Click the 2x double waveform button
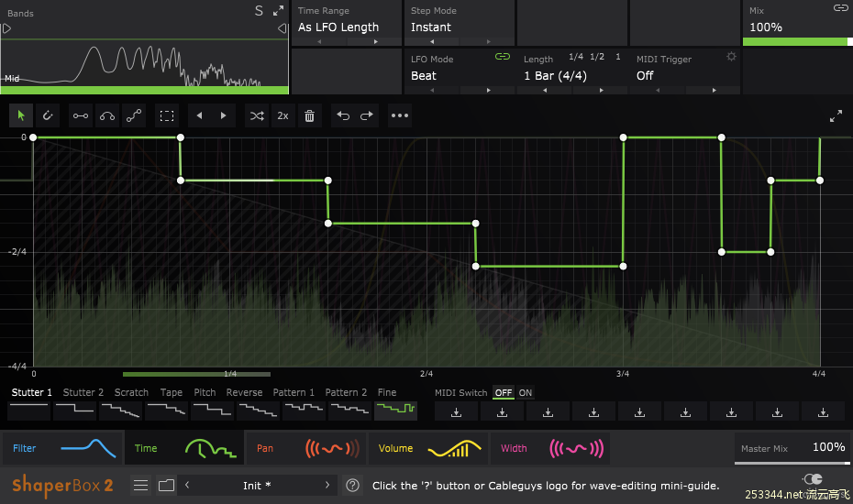Screen dimensions: 853x504 coord(282,115)
